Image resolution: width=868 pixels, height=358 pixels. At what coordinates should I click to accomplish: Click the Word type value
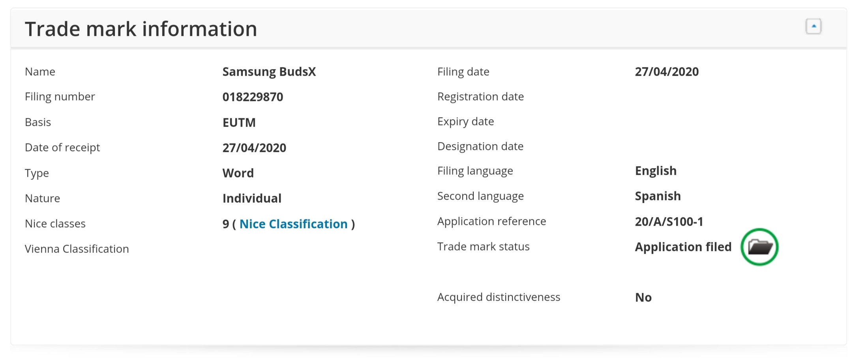(238, 173)
